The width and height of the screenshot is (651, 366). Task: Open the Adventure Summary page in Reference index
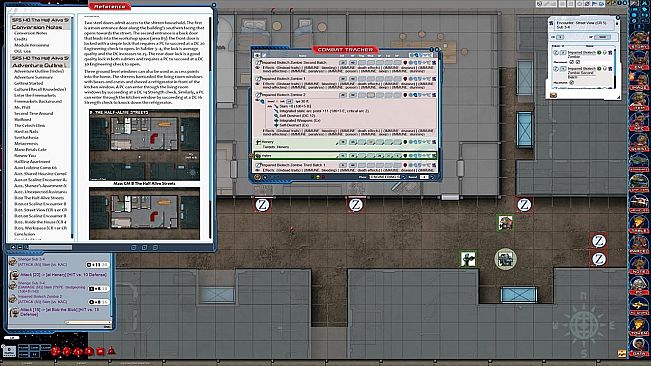[x=33, y=77]
